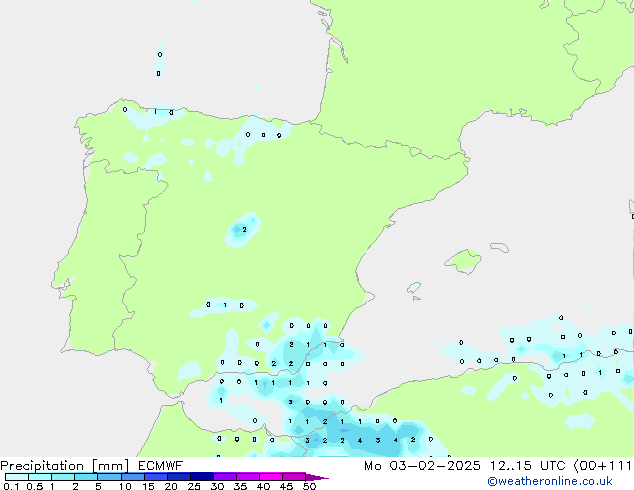Image resolution: width=634 pixels, height=490 pixels.
Task: Click the "50" legend scale label
Action: [x=309, y=486]
